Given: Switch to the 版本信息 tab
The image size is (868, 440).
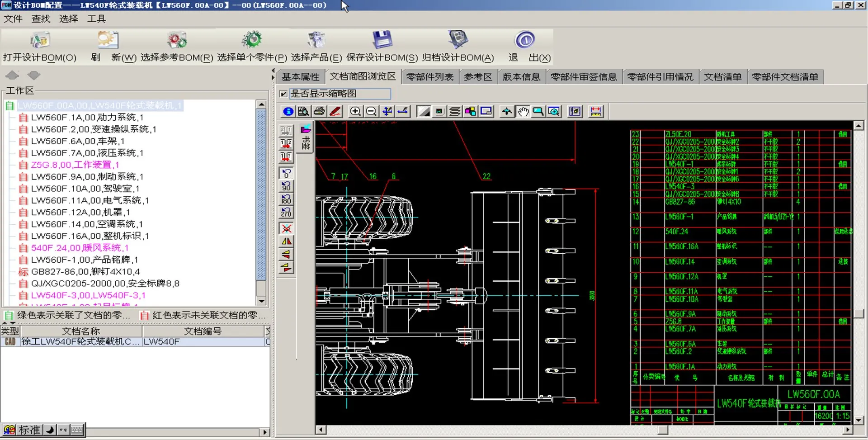Looking at the screenshot, I should [521, 77].
